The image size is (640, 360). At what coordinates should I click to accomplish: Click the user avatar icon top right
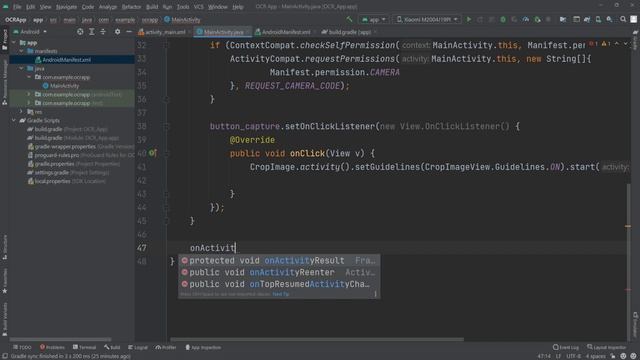(x=633, y=19)
